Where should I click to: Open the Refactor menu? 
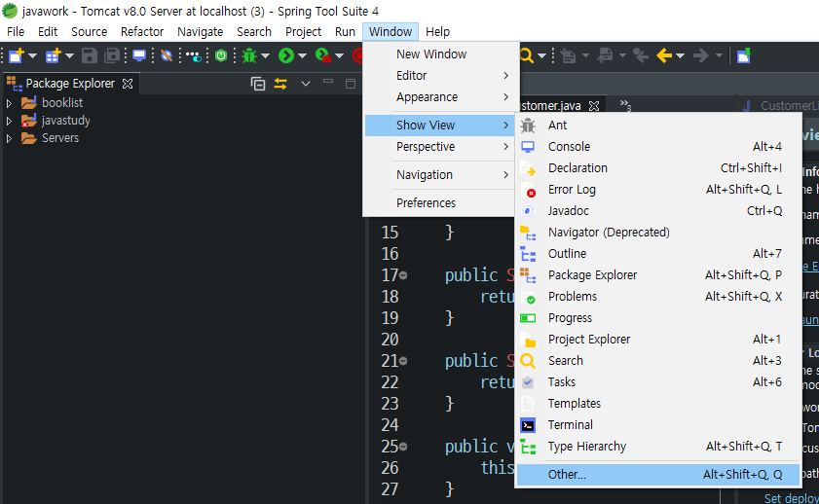click(142, 32)
